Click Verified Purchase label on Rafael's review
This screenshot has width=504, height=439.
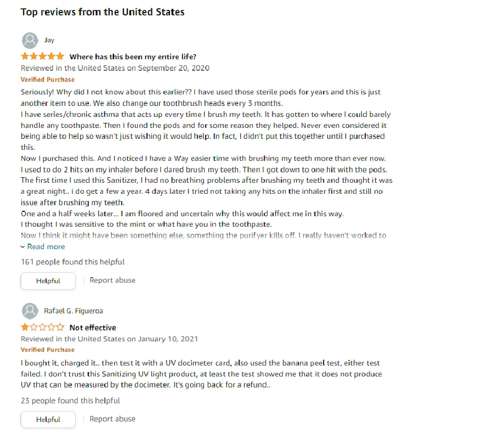coord(48,350)
